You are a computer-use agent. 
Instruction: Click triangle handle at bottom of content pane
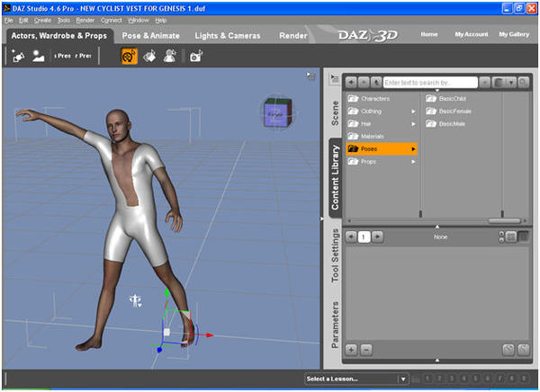click(437, 360)
